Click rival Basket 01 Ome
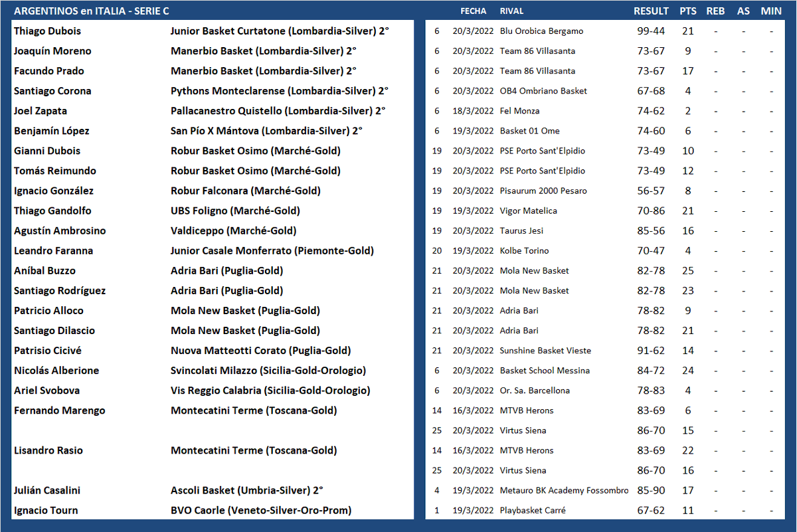 [x=529, y=131]
